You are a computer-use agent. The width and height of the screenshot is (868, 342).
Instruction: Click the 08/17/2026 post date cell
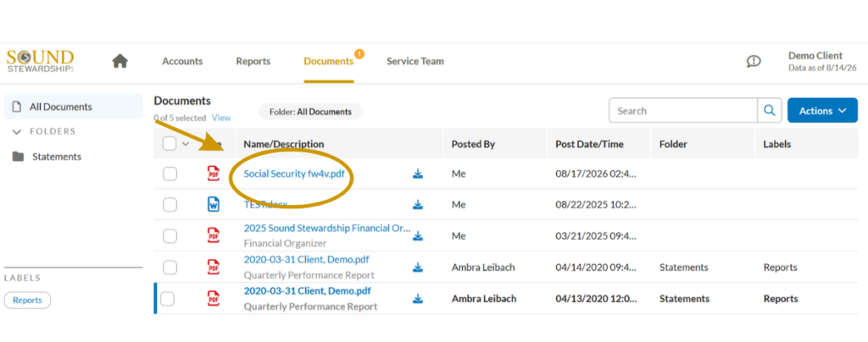tap(596, 174)
